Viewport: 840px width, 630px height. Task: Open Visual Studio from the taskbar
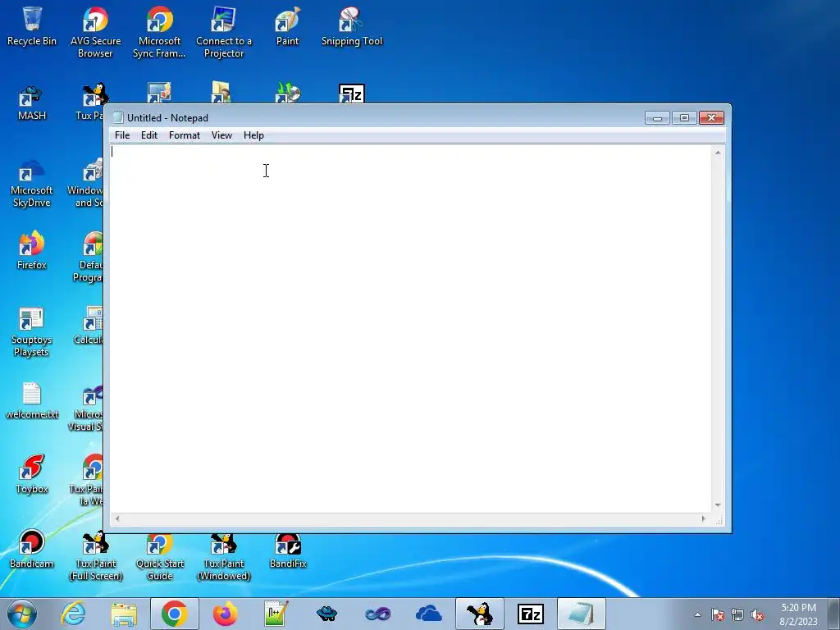pos(377,614)
